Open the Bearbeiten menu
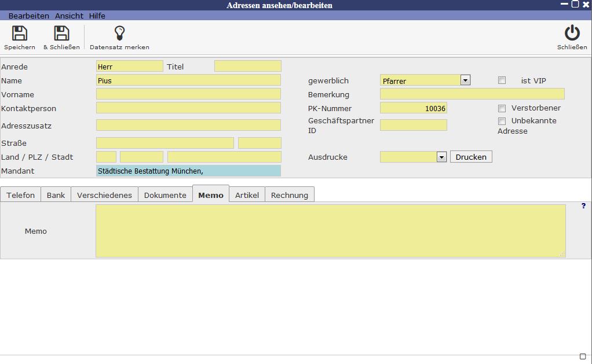This screenshot has height=364, width=592. (29, 16)
